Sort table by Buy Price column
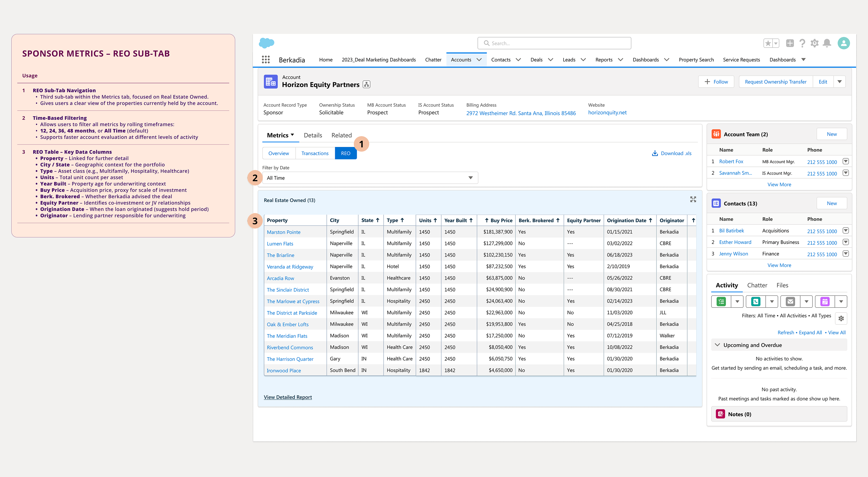This screenshot has width=868, height=477. (x=498, y=220)
